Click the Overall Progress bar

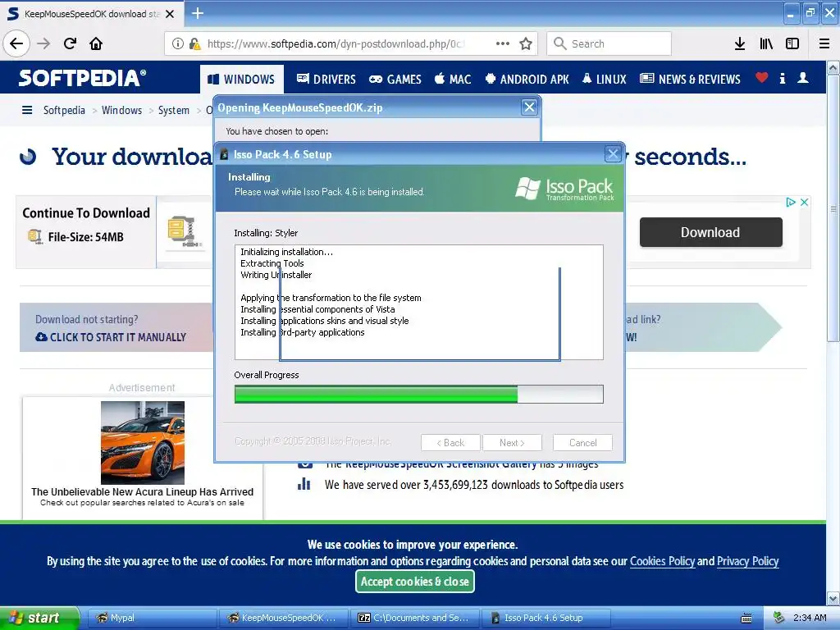pyautogui.click(x=419, y=395)
